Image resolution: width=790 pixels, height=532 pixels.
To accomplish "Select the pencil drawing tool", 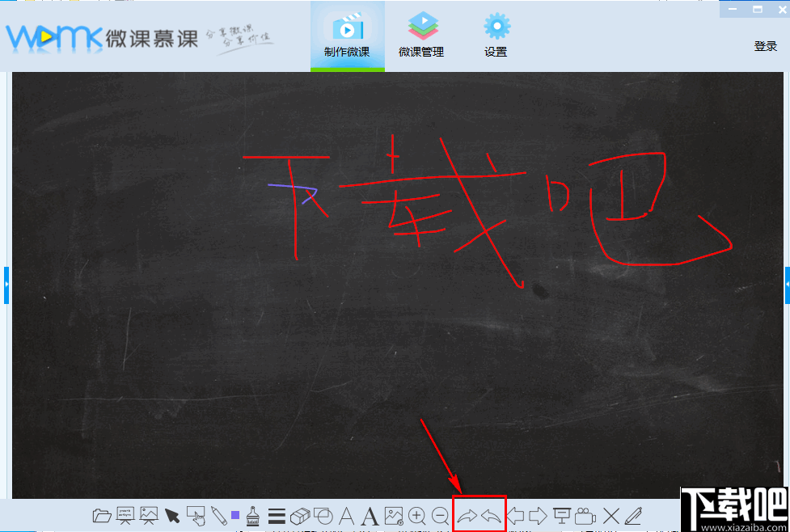I will pyautogui.click(x=218, y=515).
